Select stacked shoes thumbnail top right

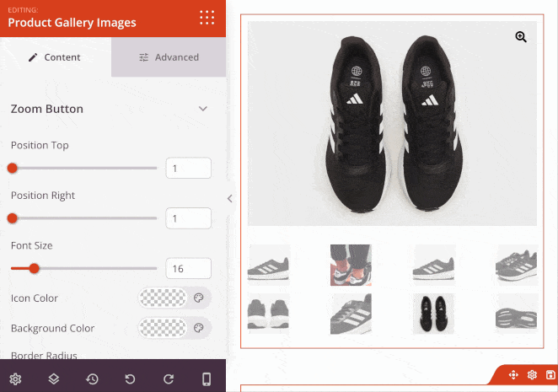point(517,265)
